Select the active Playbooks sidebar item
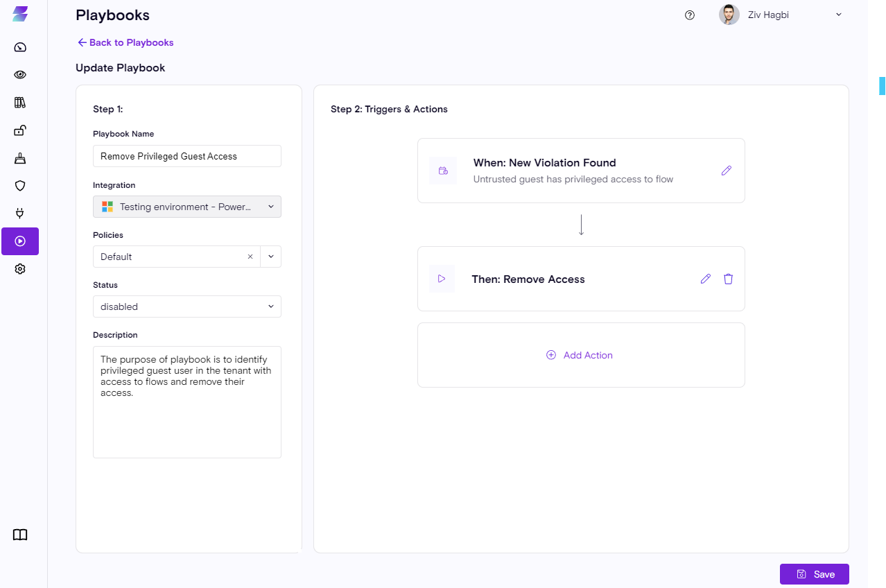The height and width of the screenshot is (588, 886). click(x=20, y=241)
